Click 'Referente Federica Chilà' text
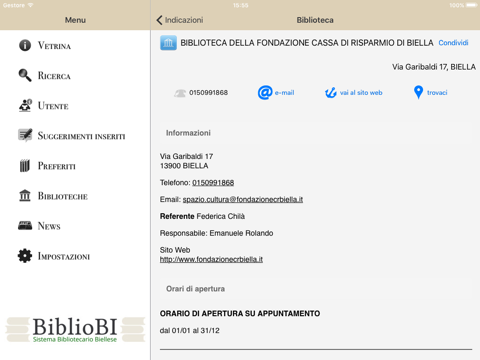This screenshot has width=480, height=360. tap(202, 216)
